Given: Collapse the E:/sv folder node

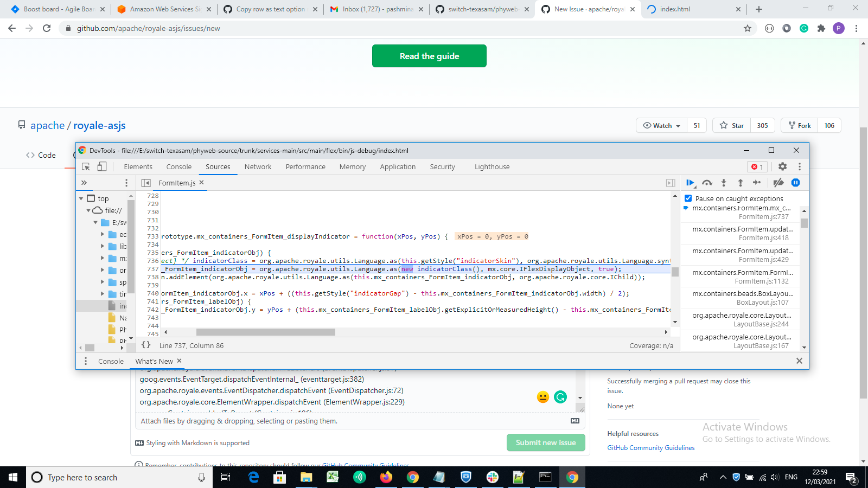Looking at the screenshot, I should click(95, 222).
